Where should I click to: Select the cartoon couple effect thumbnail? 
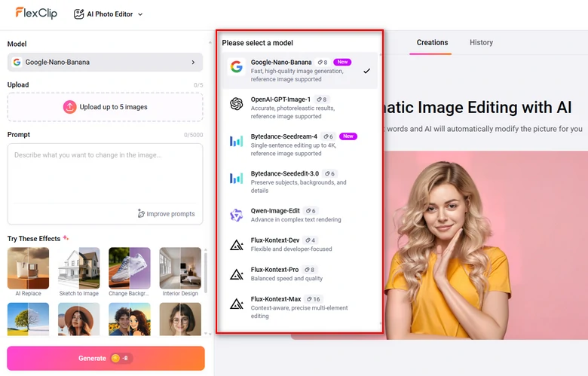pyautogui.click(x=130, y=319)
